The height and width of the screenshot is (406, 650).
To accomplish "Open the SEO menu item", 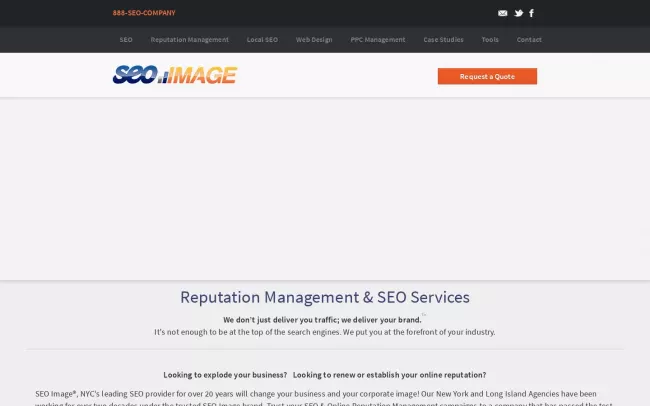I will (126, 40).
